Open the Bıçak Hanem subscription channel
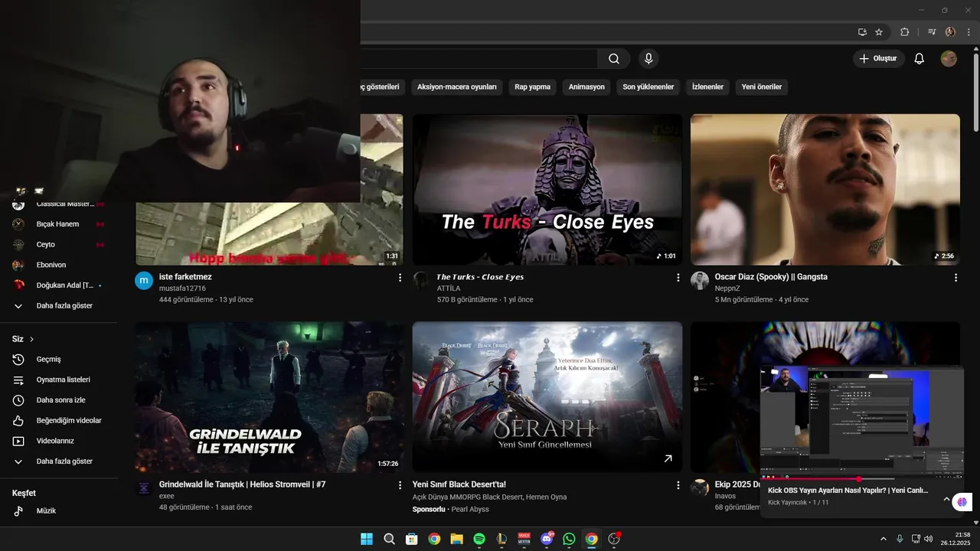 pos(58,224)
